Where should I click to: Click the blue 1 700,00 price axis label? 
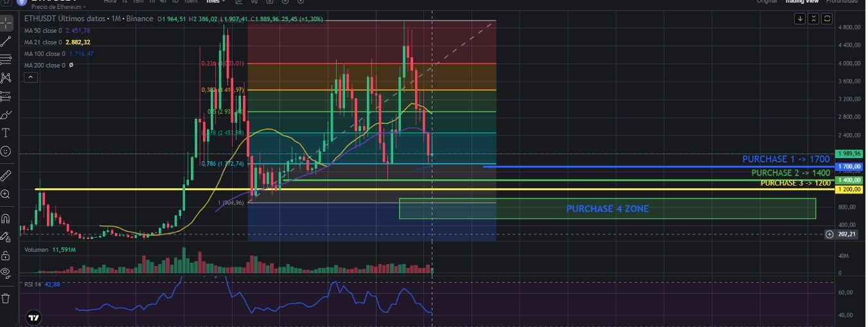[848, 167]
